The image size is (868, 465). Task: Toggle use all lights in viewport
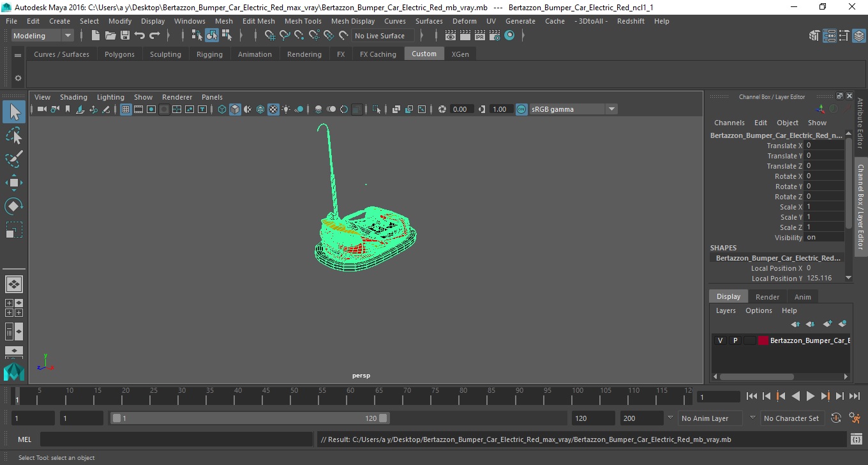(x=286, y=109)
